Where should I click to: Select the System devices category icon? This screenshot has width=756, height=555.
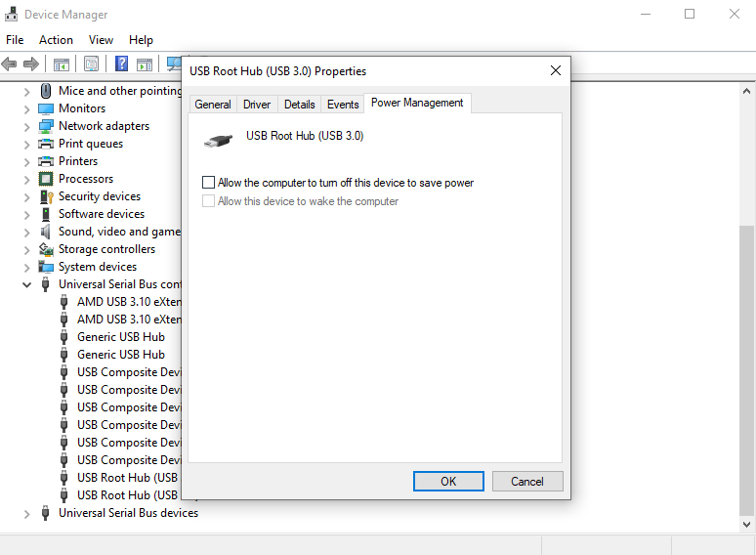46,267
